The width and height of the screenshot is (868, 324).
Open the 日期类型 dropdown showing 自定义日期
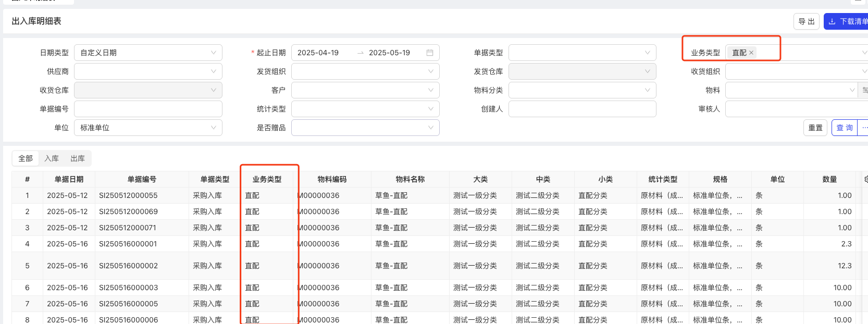pyautogui.click(x=148, y=53)
